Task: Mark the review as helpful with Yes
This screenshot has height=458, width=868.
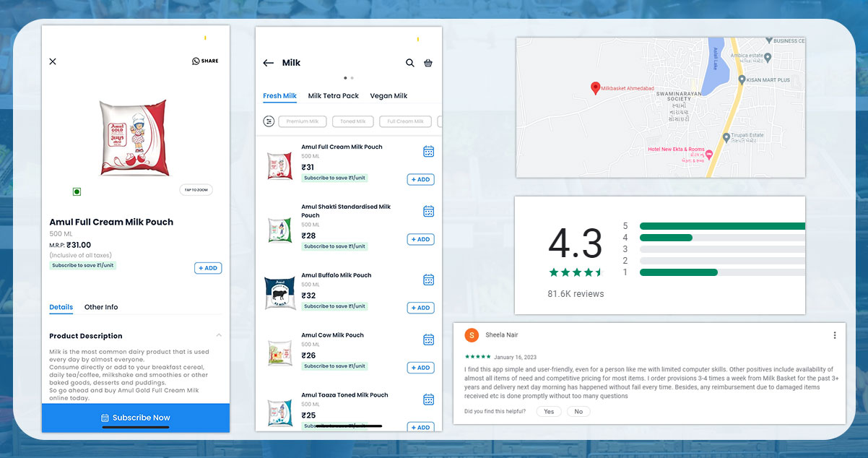Action: [549, 411]
